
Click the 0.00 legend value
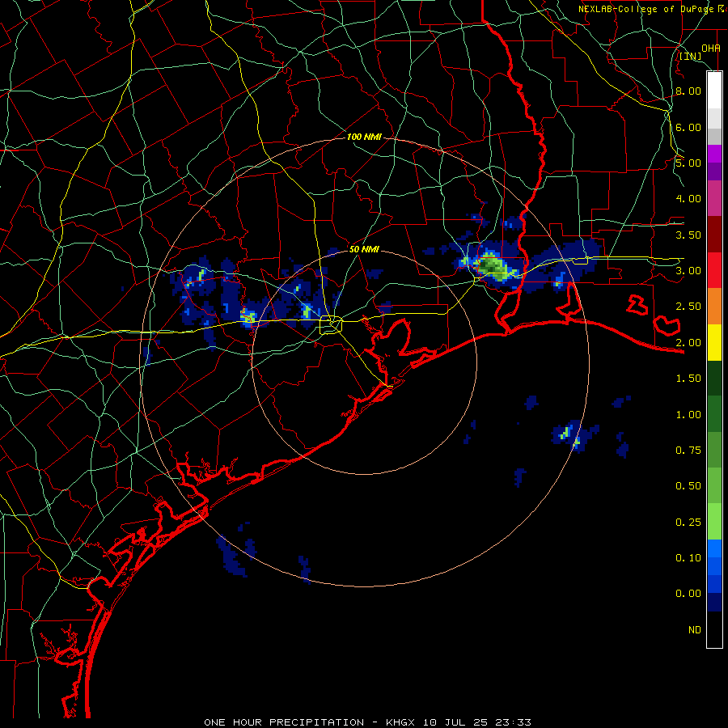click(x=688, y=594)
